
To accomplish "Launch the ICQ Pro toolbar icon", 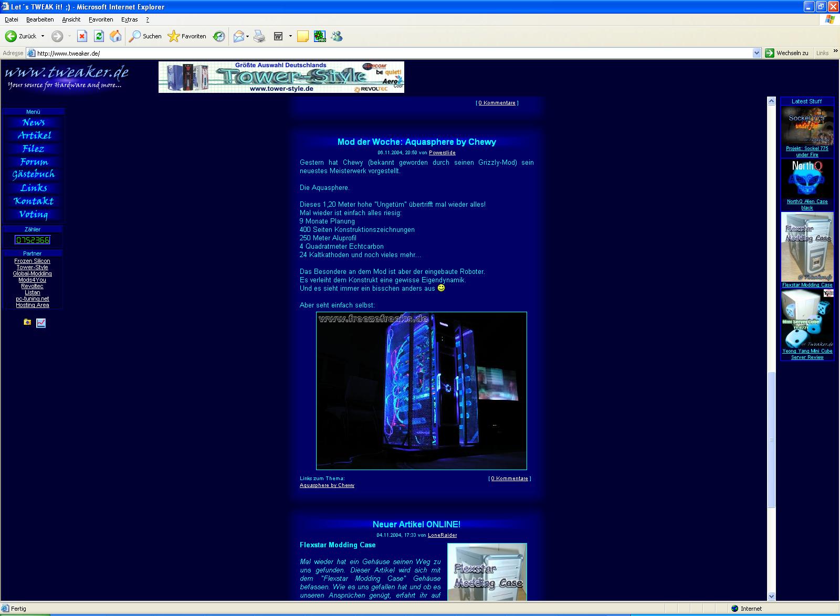I will click(x=320, y=36).
